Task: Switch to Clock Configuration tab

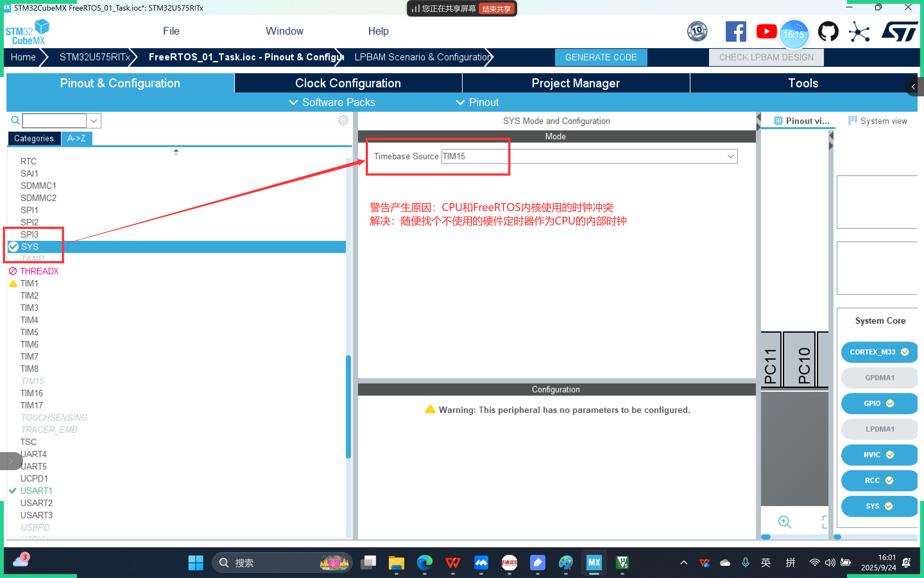Action: coord(348,83)
